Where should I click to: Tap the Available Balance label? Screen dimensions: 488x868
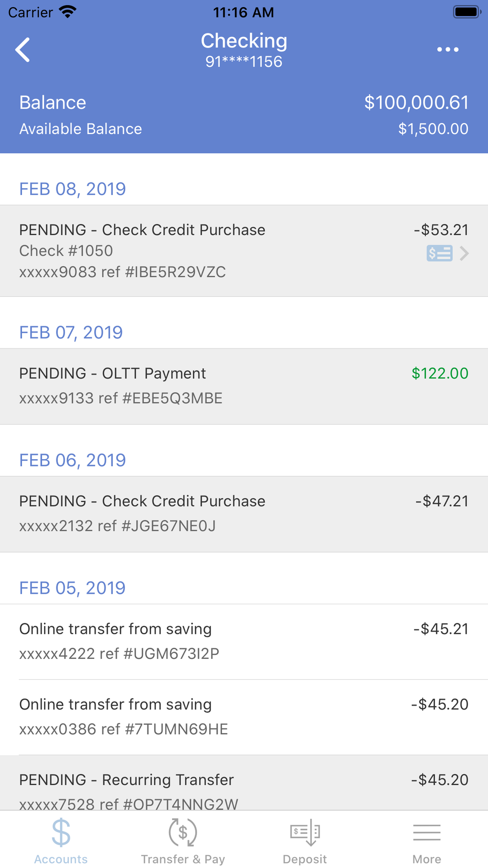click(x=80, y=129)
